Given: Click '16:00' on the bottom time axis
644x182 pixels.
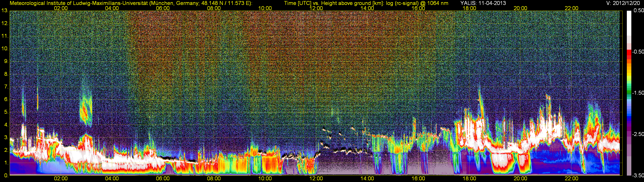Looking at the screenshot, I should 418,179.
